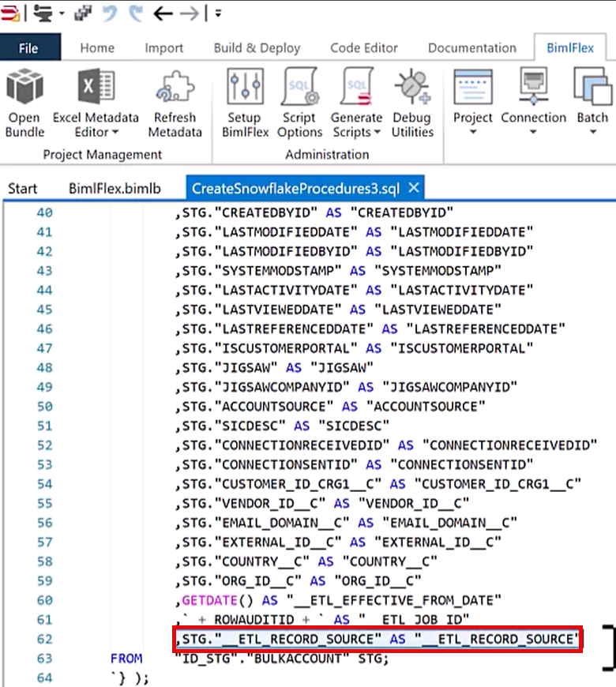This screenshot has width=616, height=687.
Task: Open the Excel Metadata Editor icon
Action: [x=96, y=86]
